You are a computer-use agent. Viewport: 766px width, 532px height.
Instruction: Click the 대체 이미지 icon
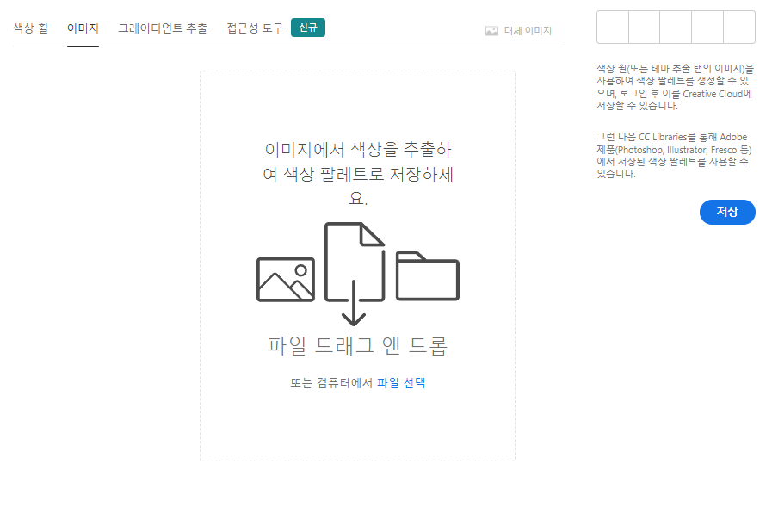pos(491,29)
